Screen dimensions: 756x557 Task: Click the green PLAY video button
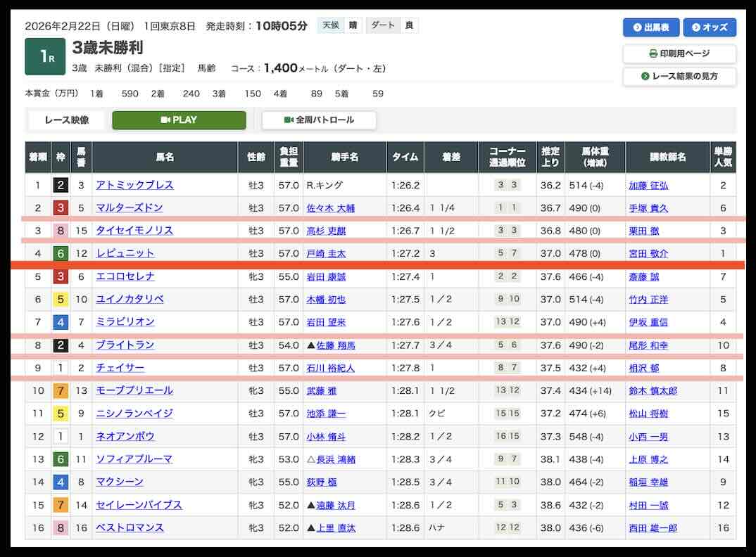(179, 120)
